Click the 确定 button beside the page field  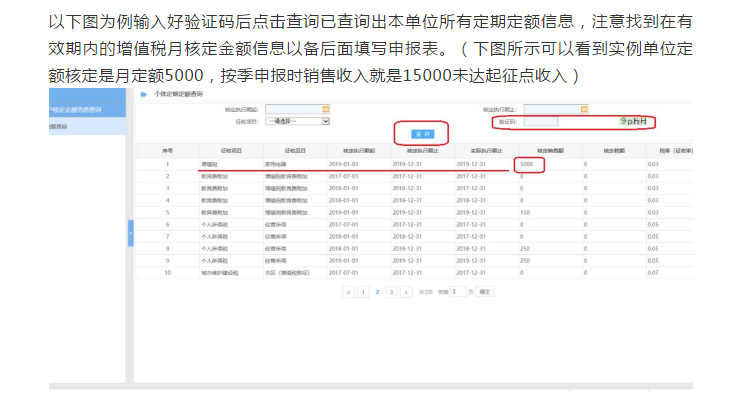point(485,291)
